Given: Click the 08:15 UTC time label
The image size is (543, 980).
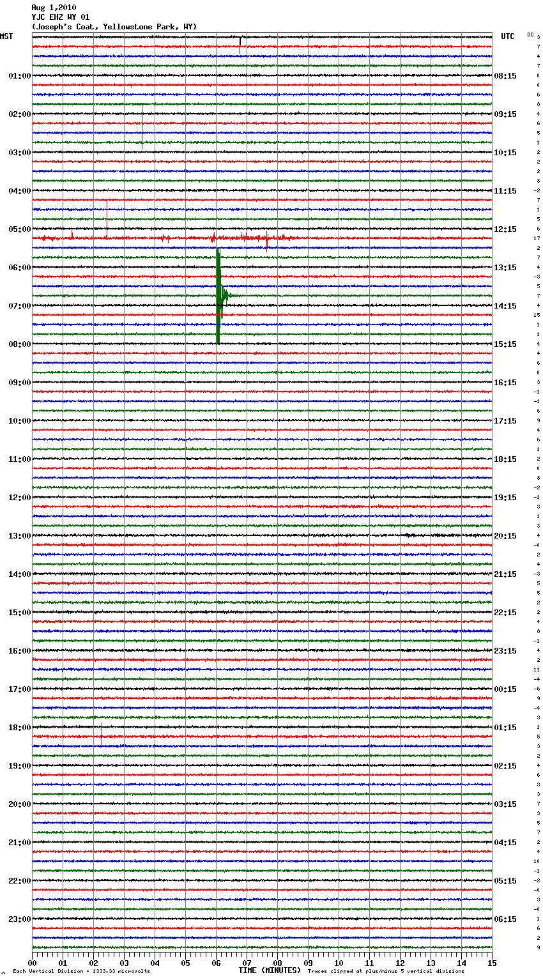Looking at the screenshot, I should [x=505, y=76].
